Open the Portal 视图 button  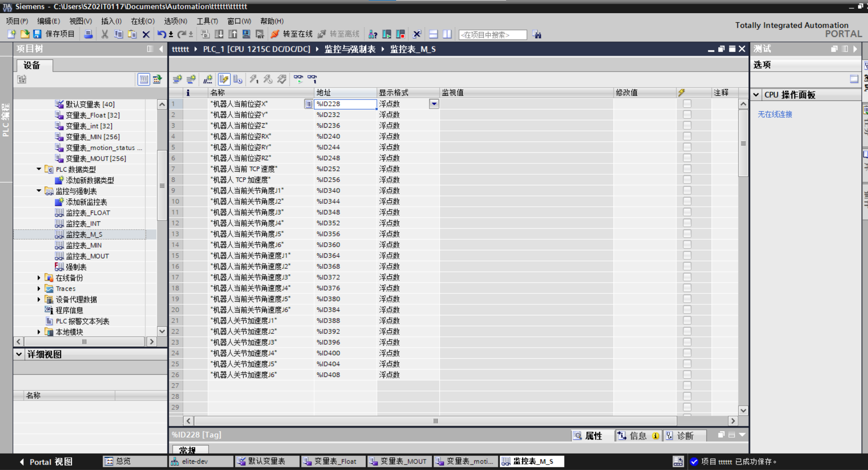click(x=46, y=461)
